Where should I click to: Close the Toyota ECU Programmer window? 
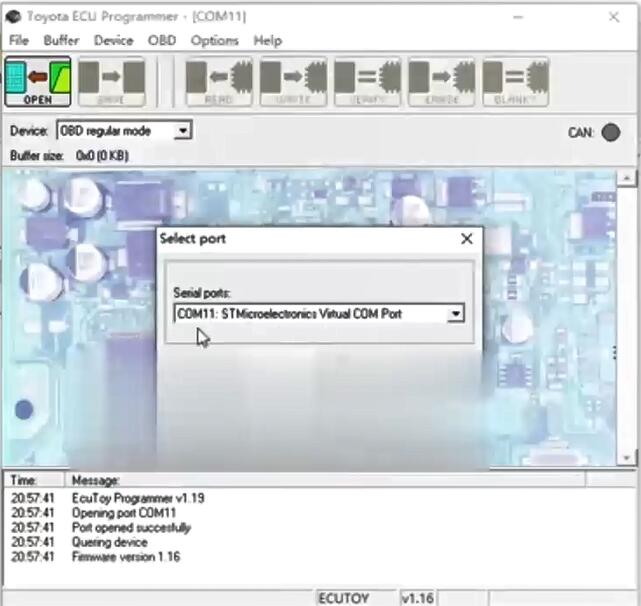(x=614, y=17)
